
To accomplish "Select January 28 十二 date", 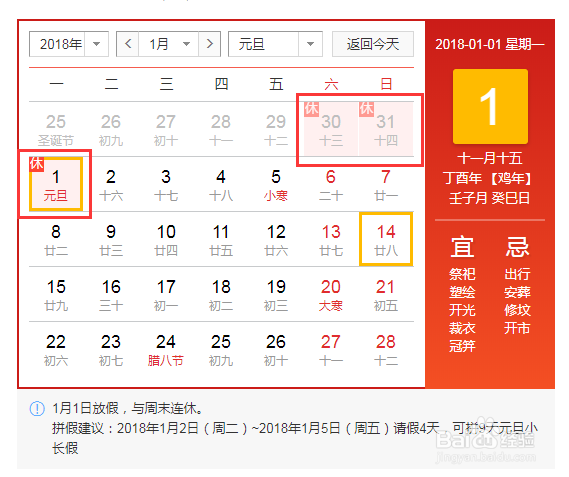I will click(x=386, y=349).
